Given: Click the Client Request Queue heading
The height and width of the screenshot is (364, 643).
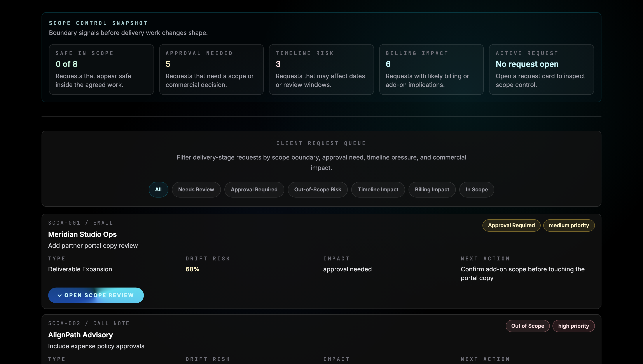Looking at the screenshot, I should pyautogui.click(x=321, y=143).
